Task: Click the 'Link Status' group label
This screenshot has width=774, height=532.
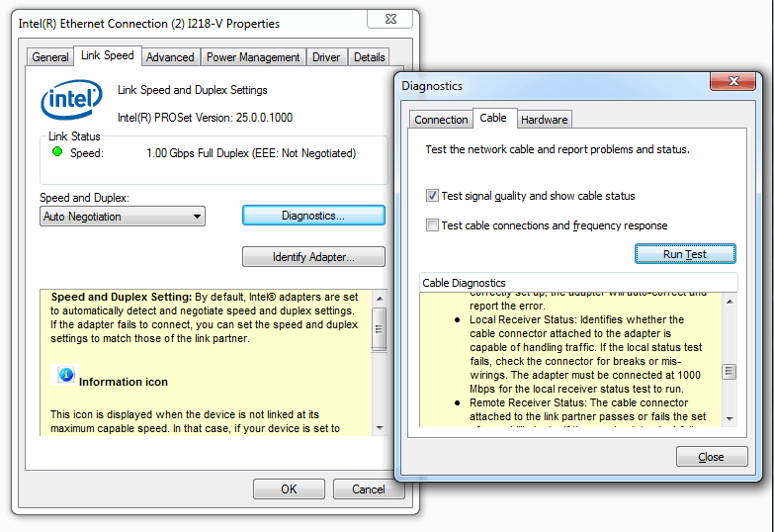Action: click(x=74, y=136)
